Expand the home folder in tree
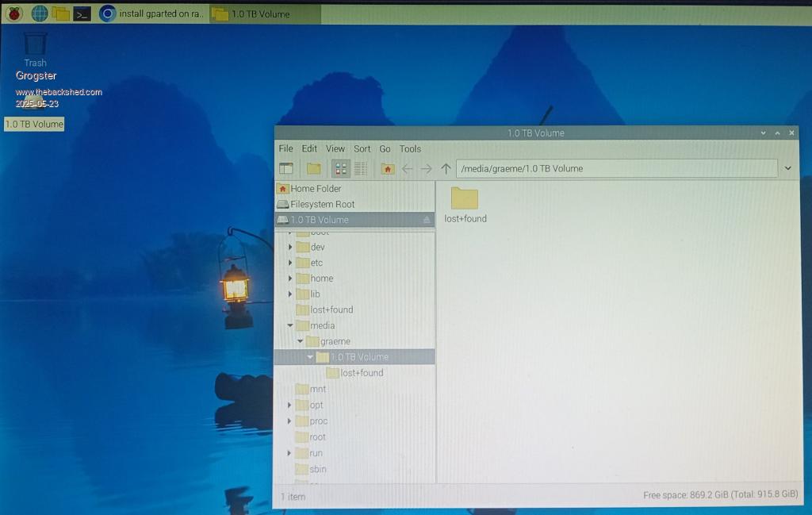Image resolution: width=812 pixels, height=515 pixels. pyautogui.click(x=290, y=279)
